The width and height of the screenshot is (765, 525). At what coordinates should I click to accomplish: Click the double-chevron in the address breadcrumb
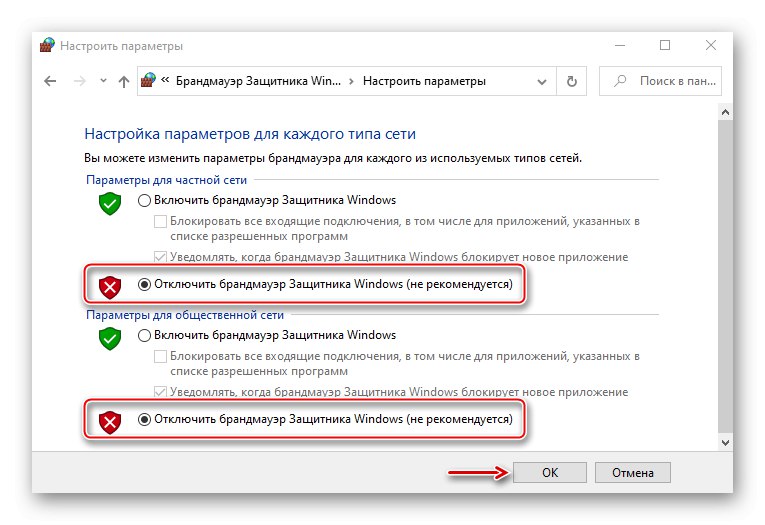point(165,80)
